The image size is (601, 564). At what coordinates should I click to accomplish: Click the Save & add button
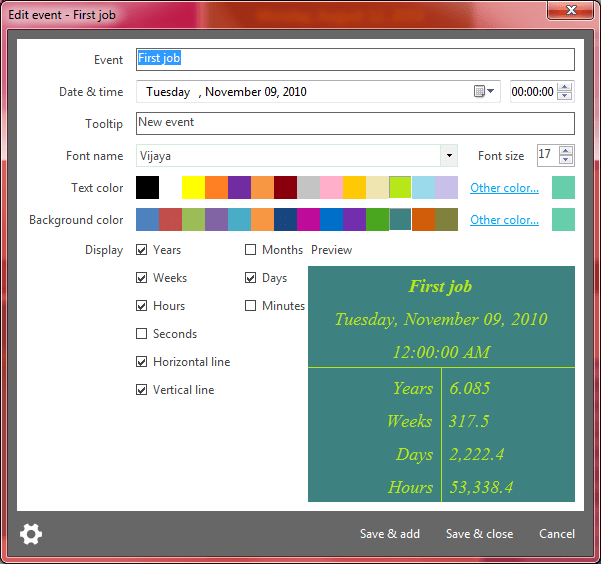click(x=390, y=534)
